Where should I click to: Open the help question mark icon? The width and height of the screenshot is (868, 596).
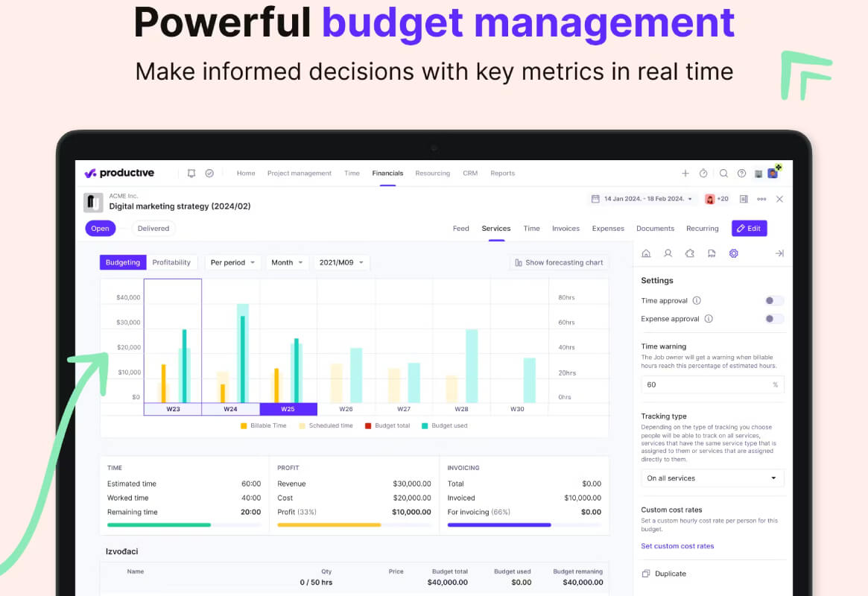[741, 173]
